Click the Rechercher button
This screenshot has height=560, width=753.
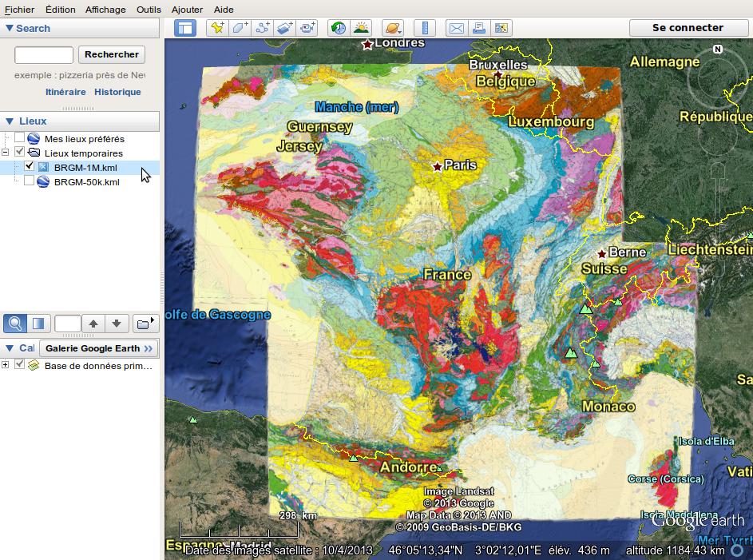tap(112, 54)
